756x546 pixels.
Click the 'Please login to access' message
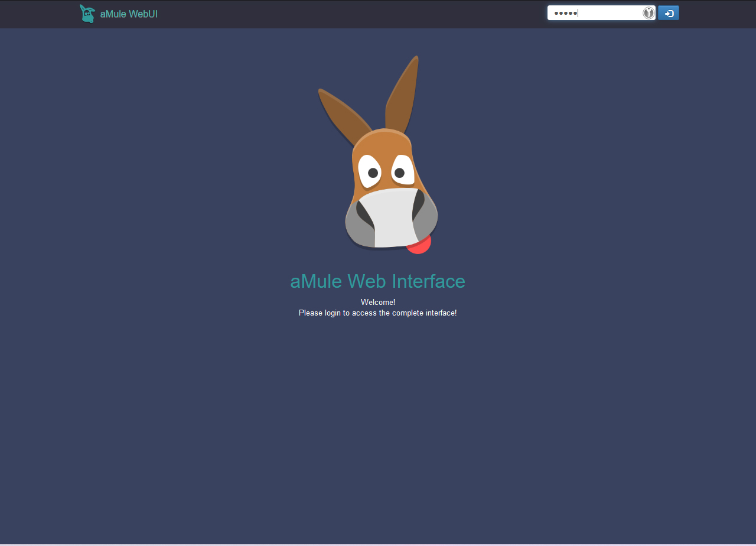coord(377,313)
